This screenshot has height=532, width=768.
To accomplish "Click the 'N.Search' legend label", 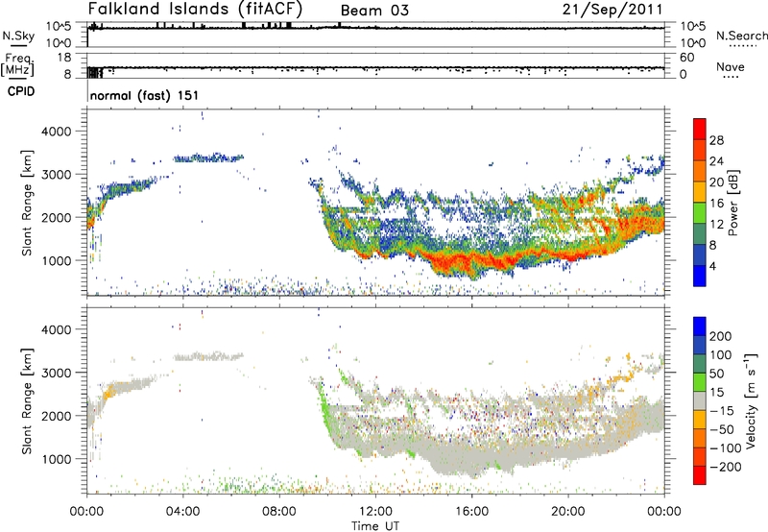I will [742, 36].
